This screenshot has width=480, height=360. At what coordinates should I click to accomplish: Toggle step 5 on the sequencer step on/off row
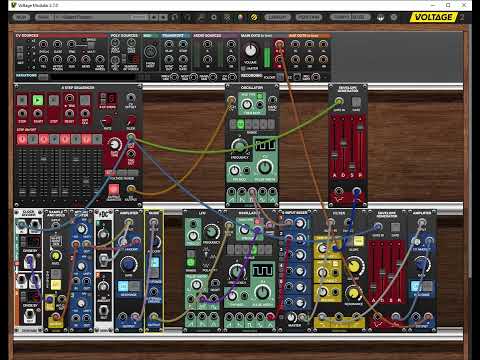pyautogui.click(x=65, y=139)
